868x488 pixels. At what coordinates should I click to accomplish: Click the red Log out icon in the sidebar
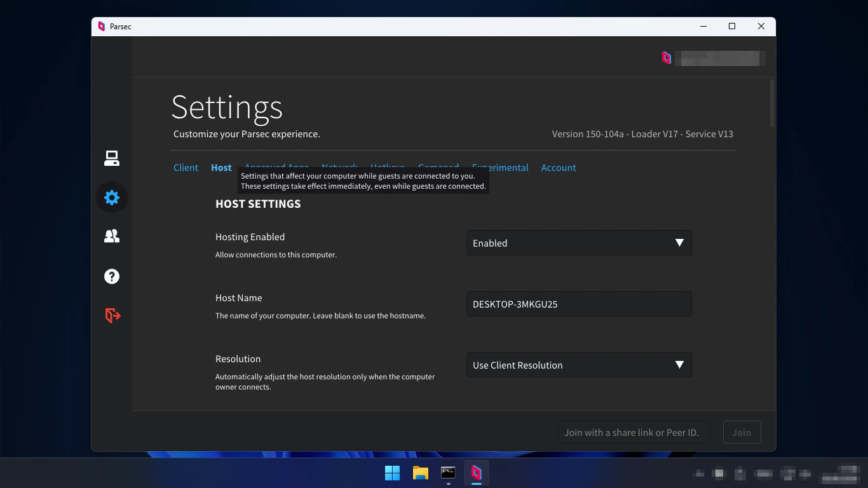tap(112, 315)
